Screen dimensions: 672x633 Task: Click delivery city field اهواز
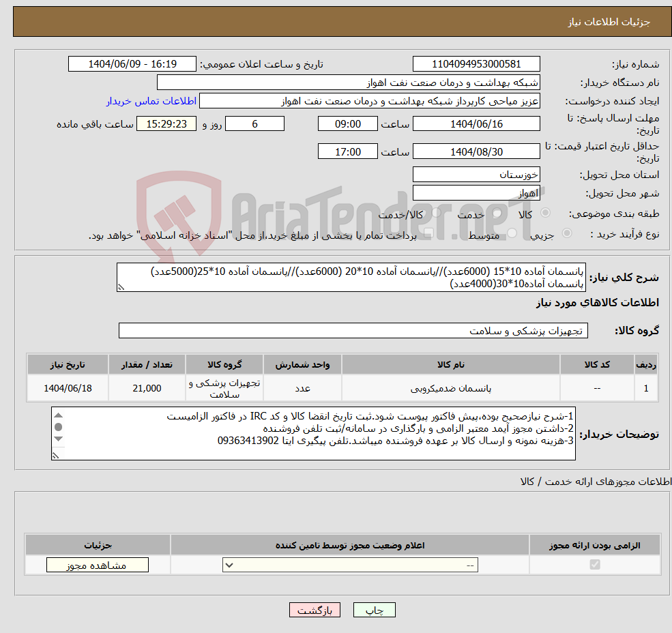(x=476, y=193)
